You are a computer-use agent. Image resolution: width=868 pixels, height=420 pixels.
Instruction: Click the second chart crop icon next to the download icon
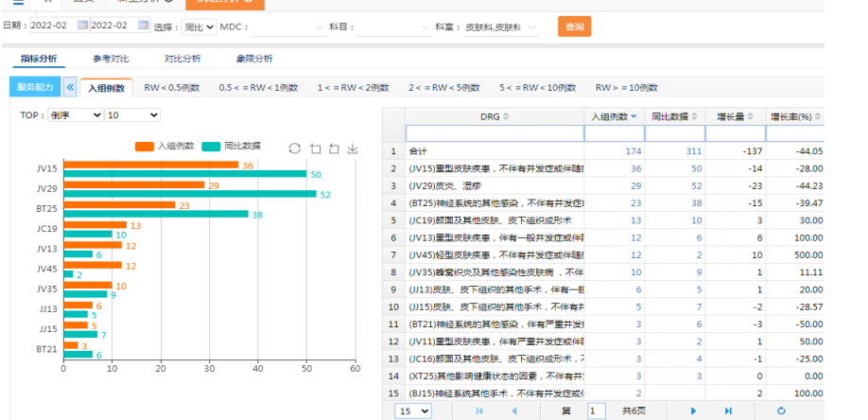(x=334, y=148)
